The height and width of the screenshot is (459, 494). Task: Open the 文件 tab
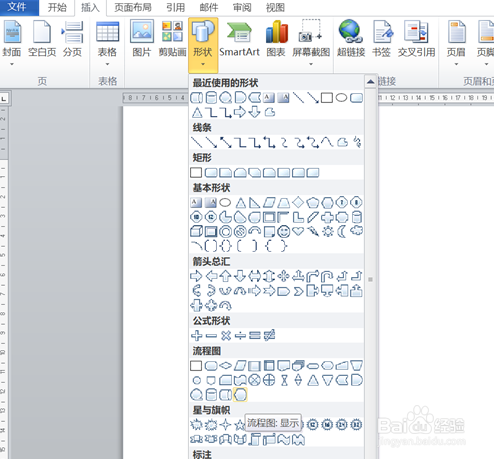click(19, 7)
